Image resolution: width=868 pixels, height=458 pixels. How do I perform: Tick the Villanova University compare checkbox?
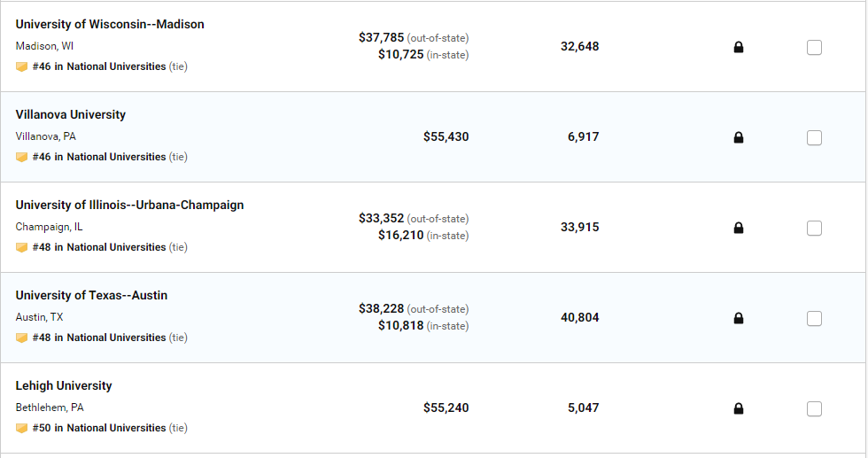(814, 137)
